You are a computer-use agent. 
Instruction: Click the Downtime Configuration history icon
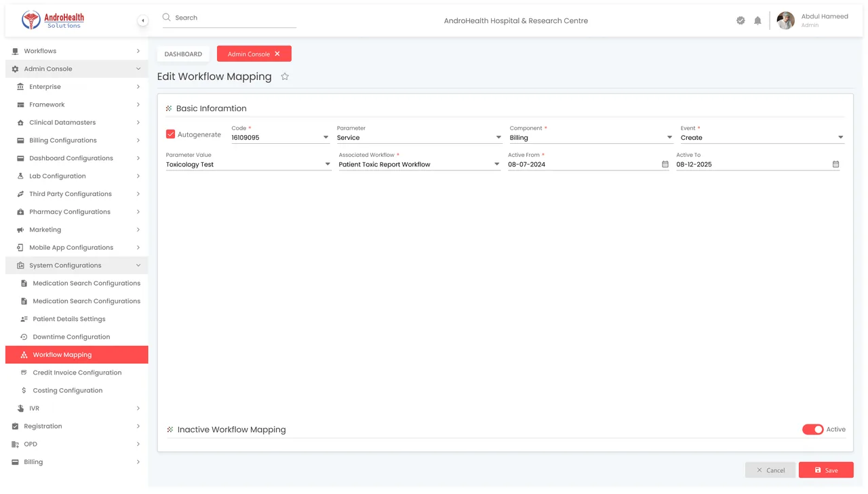[24, 337]
